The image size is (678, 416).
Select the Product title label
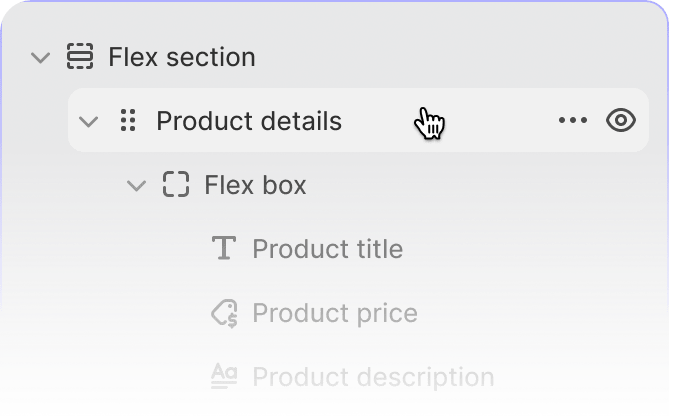tap(328, 249)
